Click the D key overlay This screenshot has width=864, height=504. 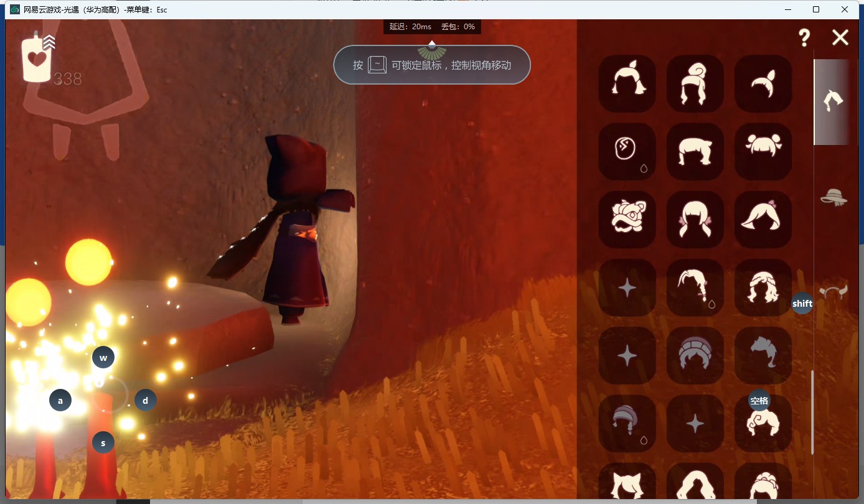click(x=146, y=400)
